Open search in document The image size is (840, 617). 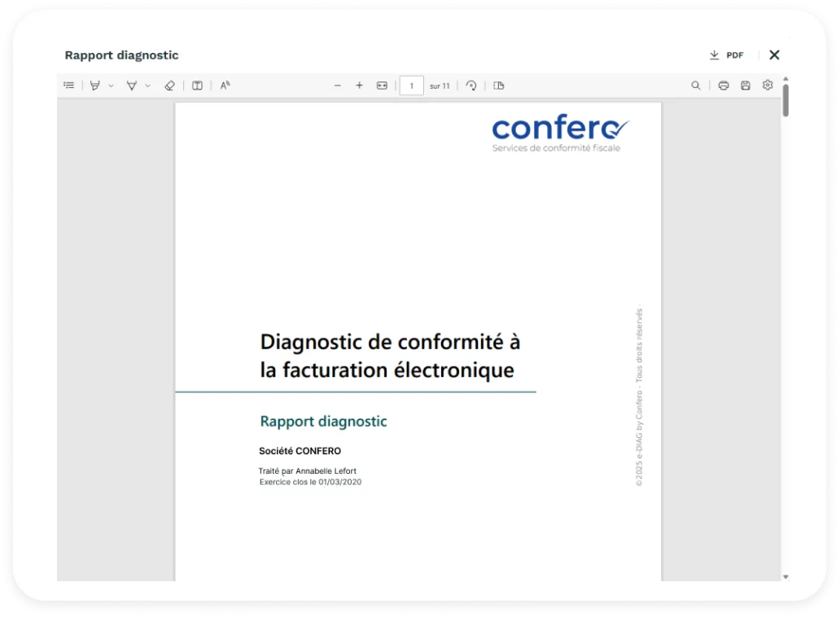coord(696,85)
